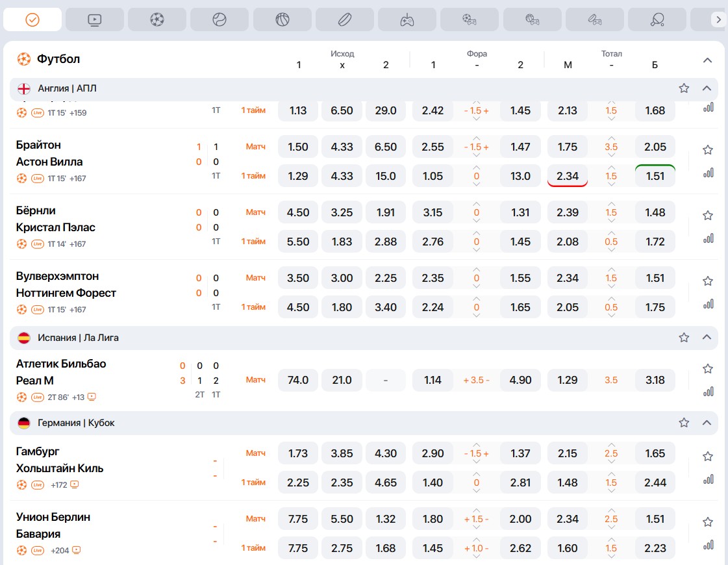728x565 pixels.
Task: Collapse the Германия Кубок league
Action: pos(707,423)
